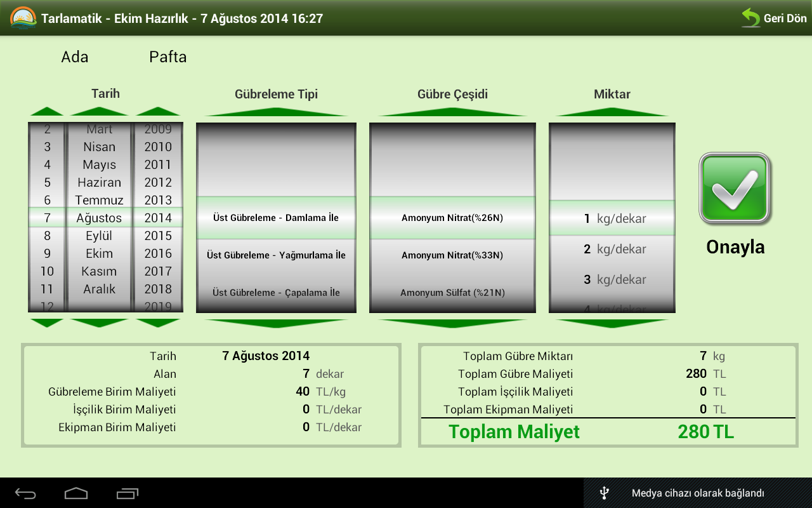
Task: Choose Amonyum Nitrat(%26N) fertilizer
Action: click(x=452, y=218)
